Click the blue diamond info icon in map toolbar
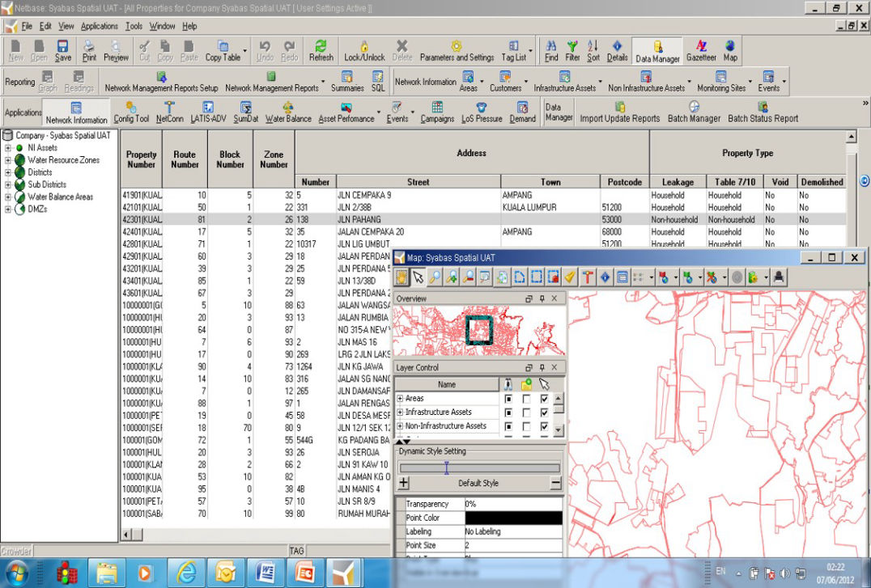 605,277
